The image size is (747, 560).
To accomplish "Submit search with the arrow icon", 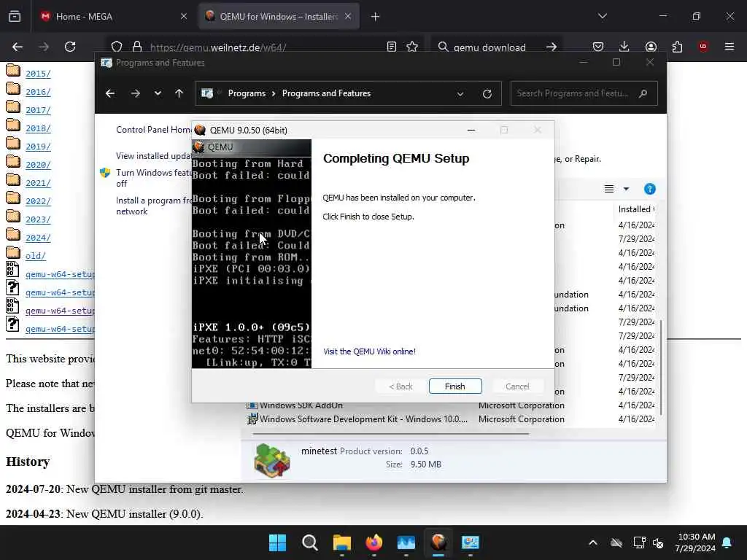I will coord(551,47).
